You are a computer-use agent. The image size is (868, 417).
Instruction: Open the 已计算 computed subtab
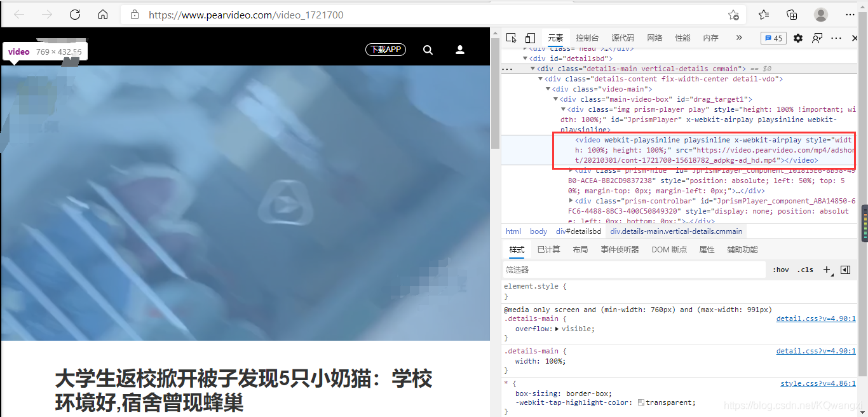coord(548,250)
